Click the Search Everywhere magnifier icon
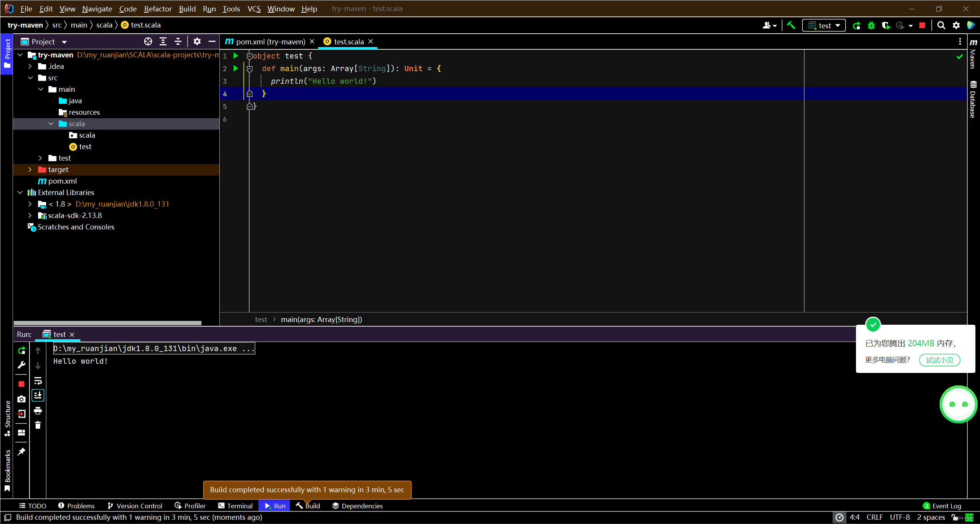 pos(941,25)
